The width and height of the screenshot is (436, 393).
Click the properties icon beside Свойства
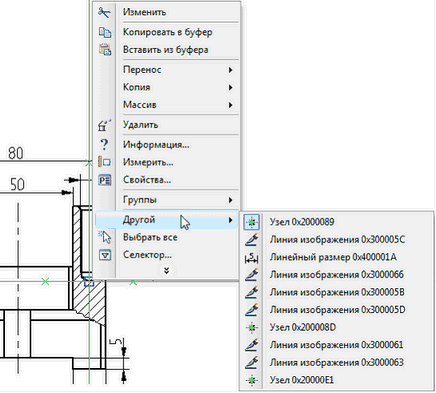105,180
